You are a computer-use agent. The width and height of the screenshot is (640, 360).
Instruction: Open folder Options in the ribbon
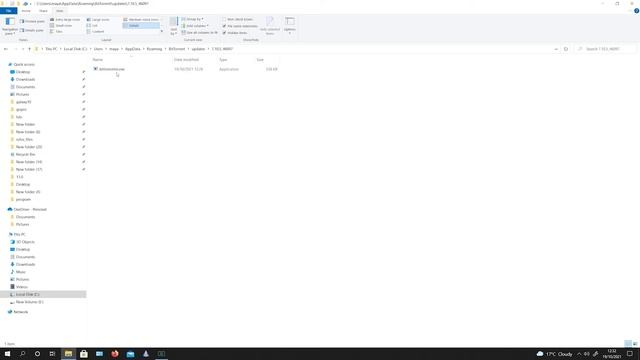click(x=290, y=26)
